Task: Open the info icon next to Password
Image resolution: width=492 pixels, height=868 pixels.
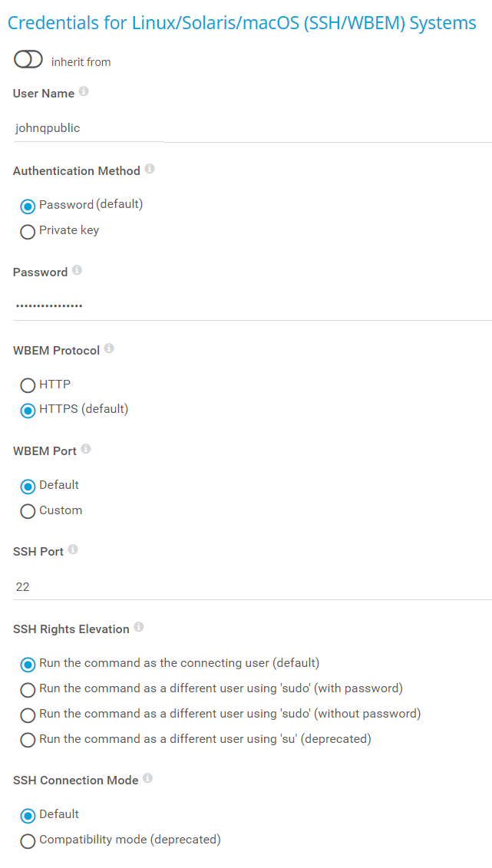Action: [77, 270]
